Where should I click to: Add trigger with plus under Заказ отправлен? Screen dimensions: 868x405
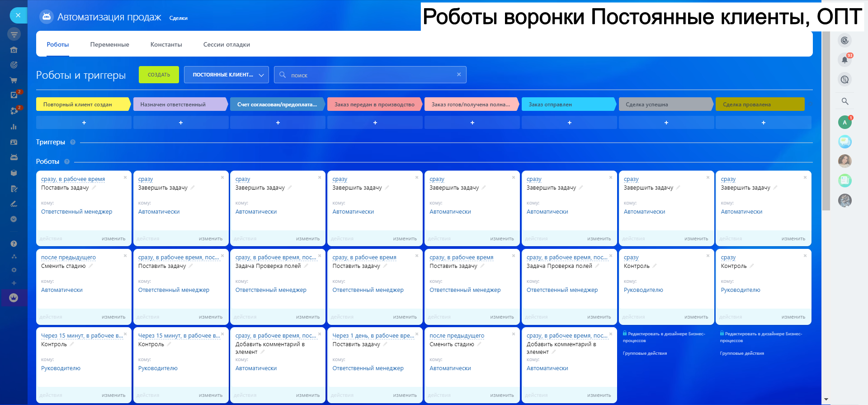pos(569,123)
